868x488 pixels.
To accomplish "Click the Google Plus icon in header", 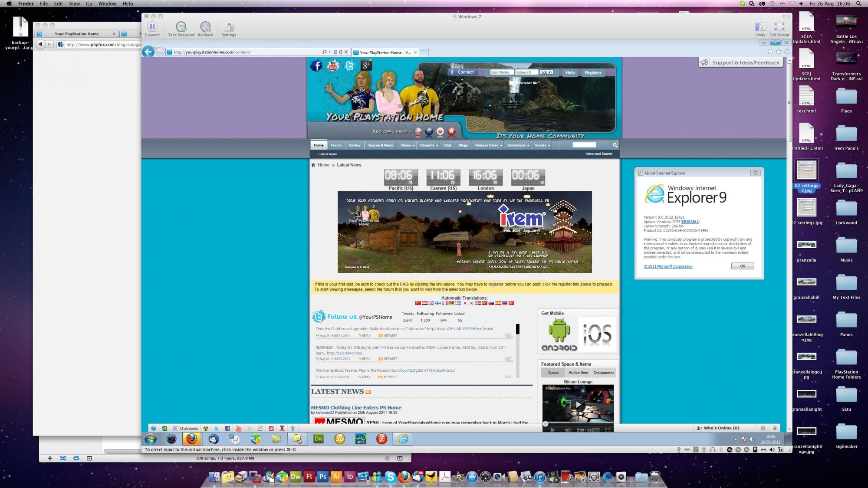I will [366, 66].
